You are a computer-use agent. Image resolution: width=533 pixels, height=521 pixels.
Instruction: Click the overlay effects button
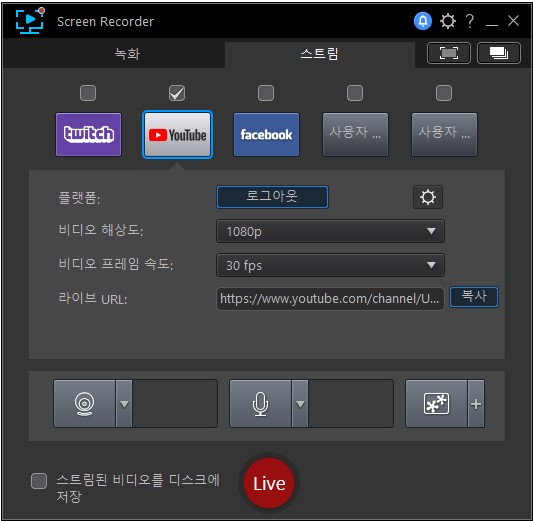click(436, 403)
